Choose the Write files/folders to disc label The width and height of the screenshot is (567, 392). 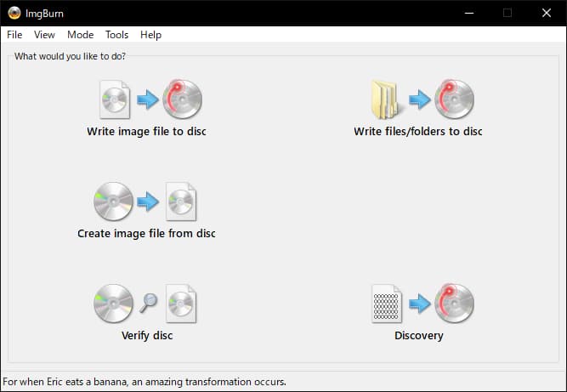pos(418,131)
